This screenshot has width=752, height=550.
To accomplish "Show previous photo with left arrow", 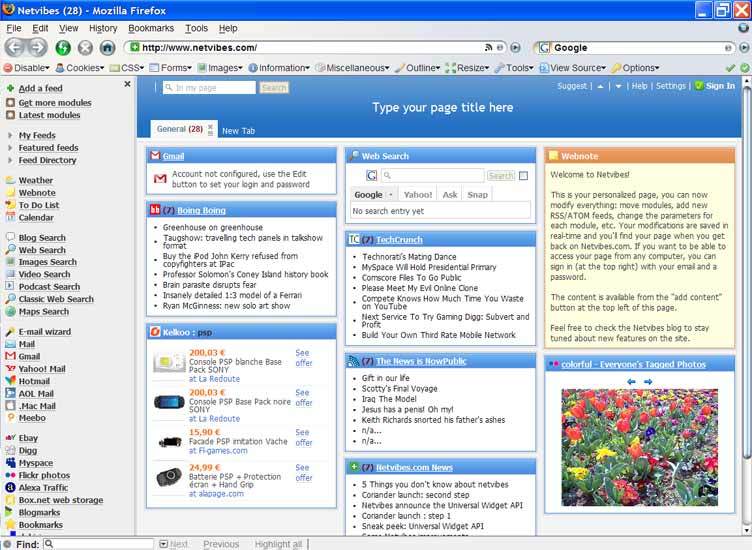I will point(631,382).
